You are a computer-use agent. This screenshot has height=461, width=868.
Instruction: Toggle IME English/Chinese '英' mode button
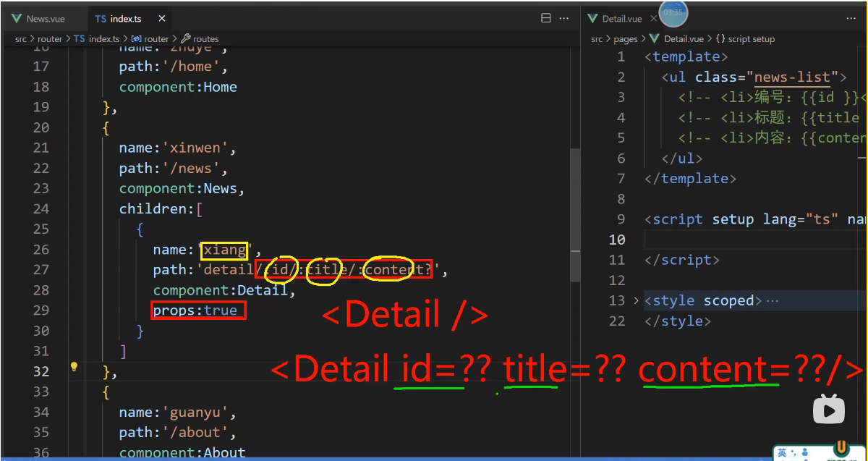782,454
